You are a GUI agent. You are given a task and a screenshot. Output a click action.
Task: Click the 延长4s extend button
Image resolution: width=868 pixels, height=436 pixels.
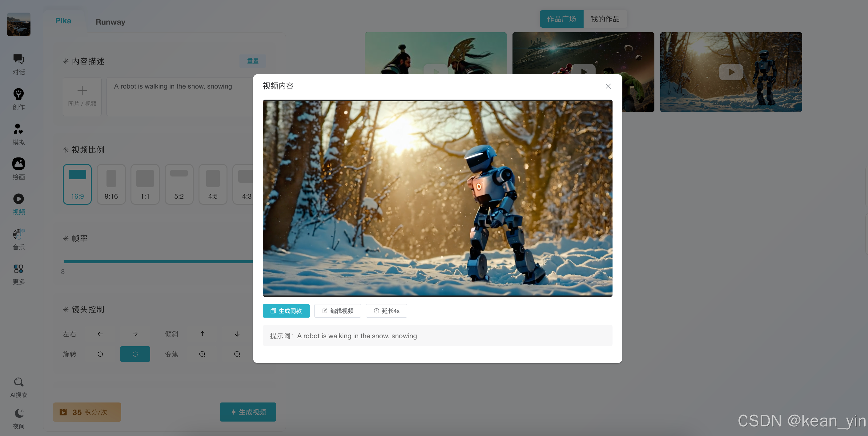(386, 311)
